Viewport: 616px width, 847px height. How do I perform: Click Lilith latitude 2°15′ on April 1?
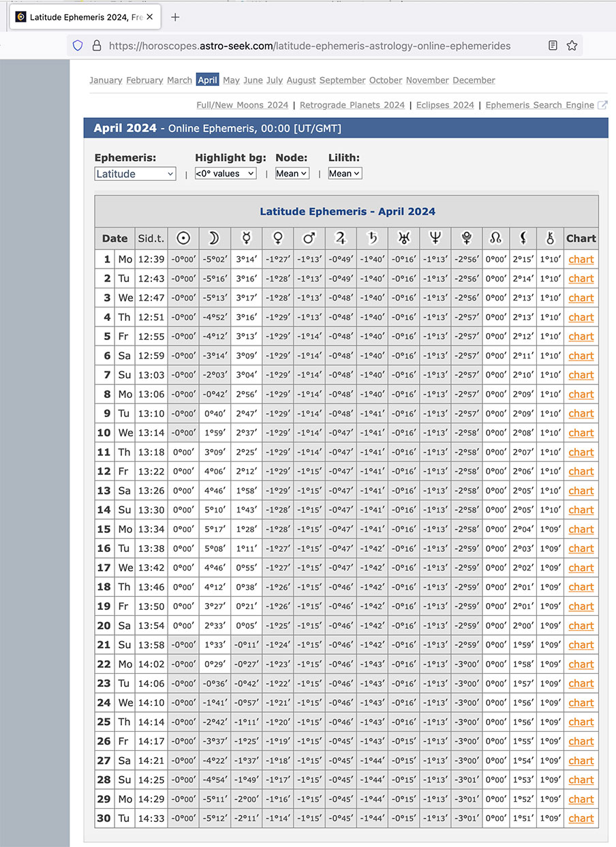pos(523,259)
